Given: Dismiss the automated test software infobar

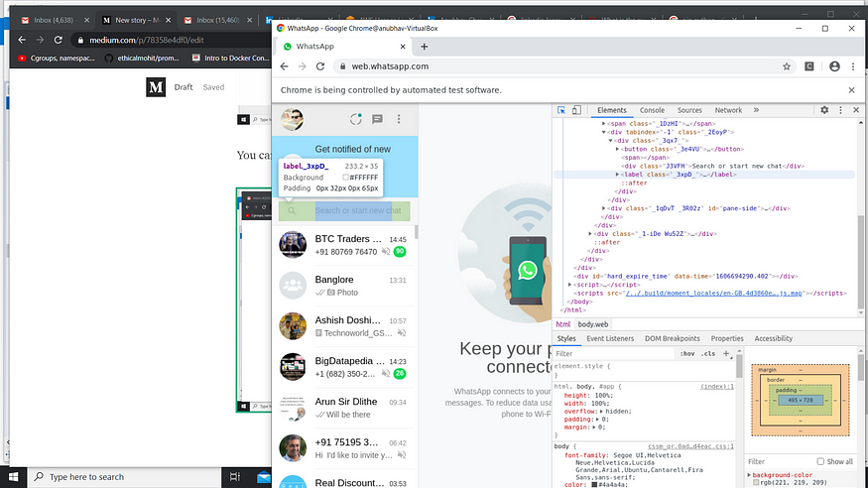Looking at the screenshot, I should pyautogui.click(x=851, y=89).
